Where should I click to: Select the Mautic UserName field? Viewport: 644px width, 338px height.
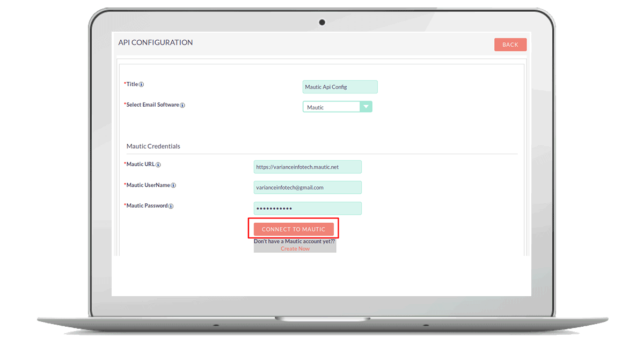click(308, 187)
